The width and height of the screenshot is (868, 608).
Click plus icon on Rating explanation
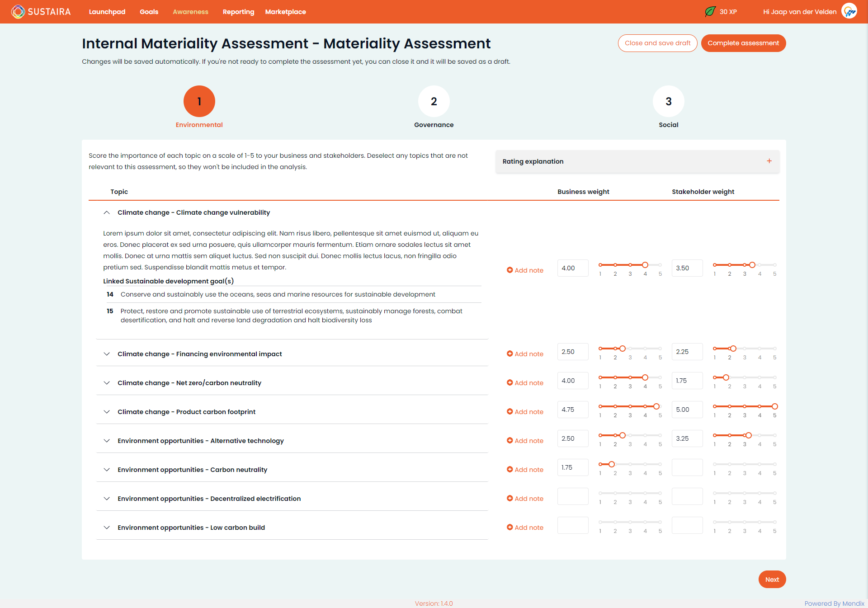[769, 161]
